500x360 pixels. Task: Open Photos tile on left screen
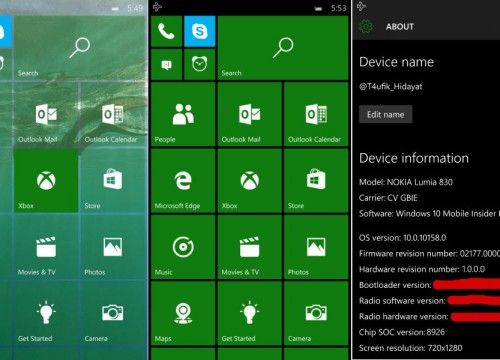[x=113, y=247]
